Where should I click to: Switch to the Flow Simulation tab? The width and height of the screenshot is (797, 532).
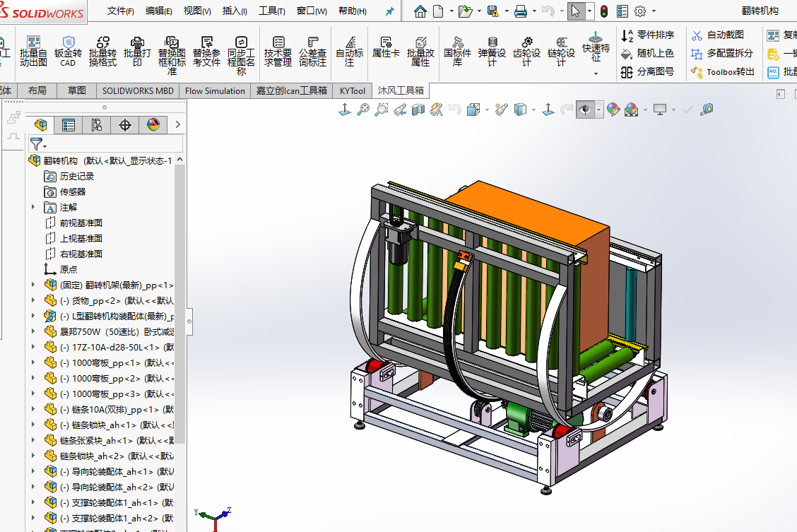click(x=215, y=90)
